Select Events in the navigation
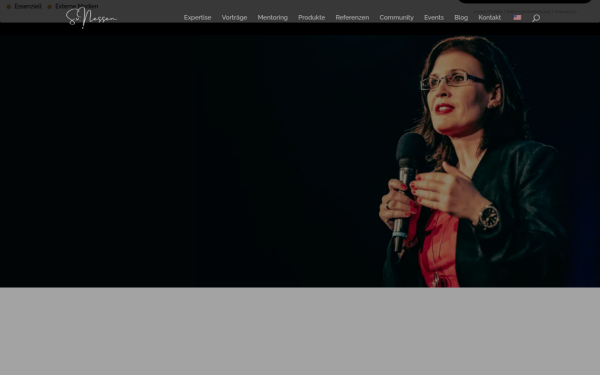 (434, 18)
